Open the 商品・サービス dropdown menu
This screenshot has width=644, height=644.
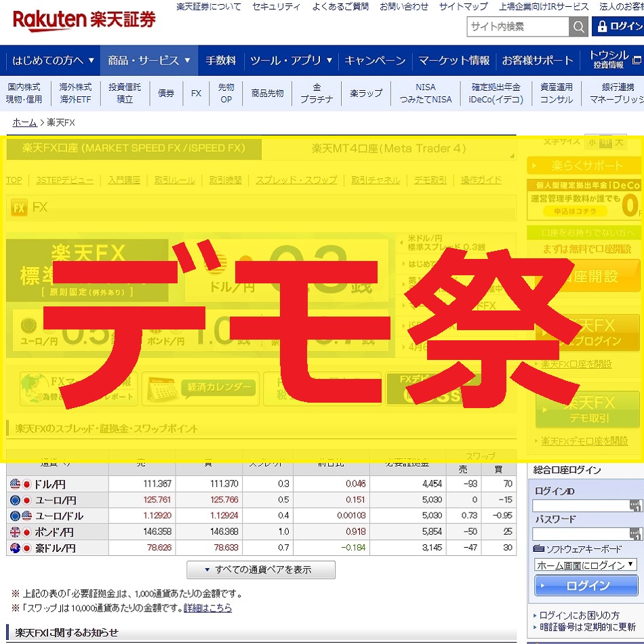pyautogui.click(x=149, y=61)
